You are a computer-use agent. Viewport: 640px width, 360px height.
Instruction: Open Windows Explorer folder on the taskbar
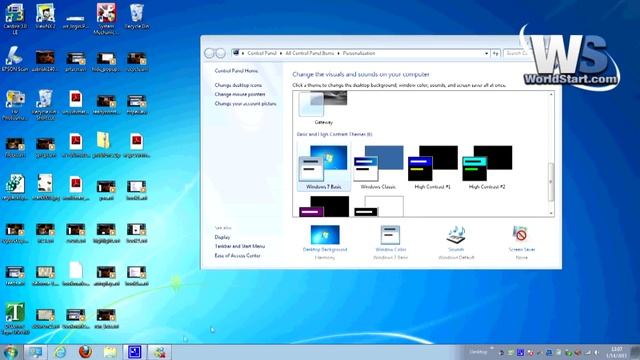coord(110,352)
